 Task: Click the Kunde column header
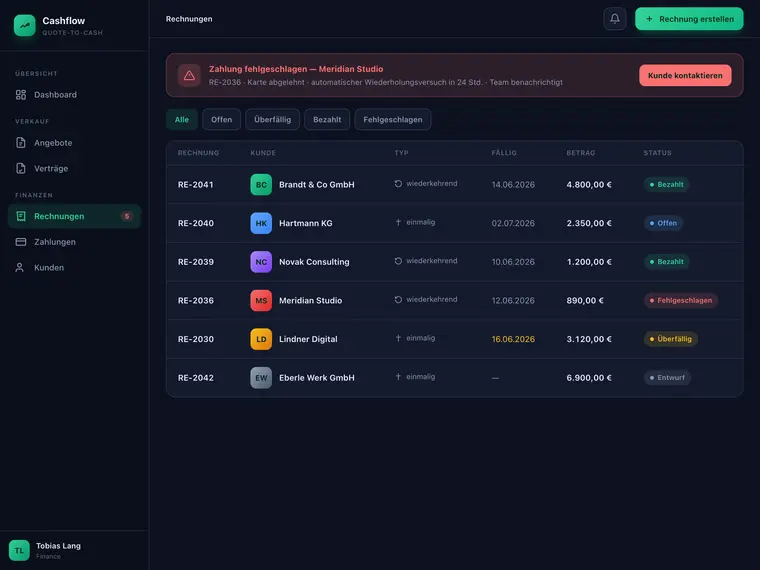click(x=263, y=153)
